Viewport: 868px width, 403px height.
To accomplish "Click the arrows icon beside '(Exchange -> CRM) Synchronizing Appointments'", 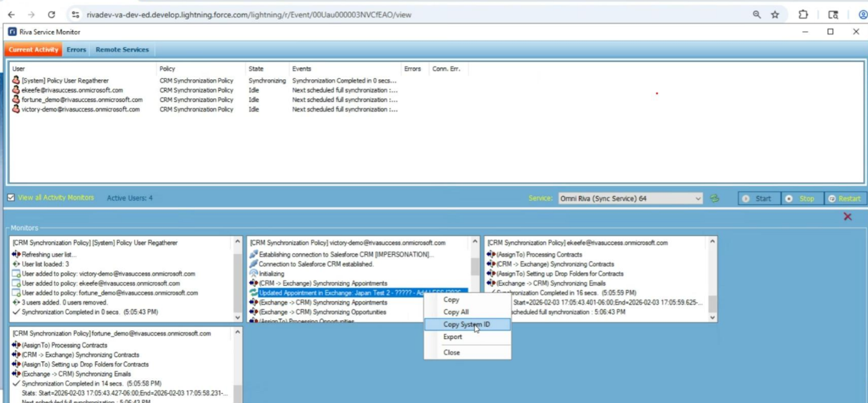I will (x=253, y=302).
